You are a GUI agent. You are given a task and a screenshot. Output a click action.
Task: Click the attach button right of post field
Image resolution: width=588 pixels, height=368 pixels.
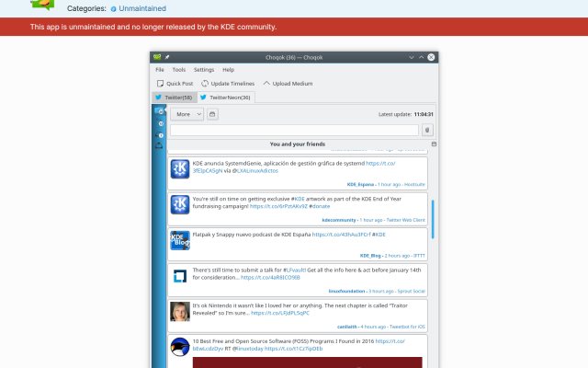tap(427, 130)
